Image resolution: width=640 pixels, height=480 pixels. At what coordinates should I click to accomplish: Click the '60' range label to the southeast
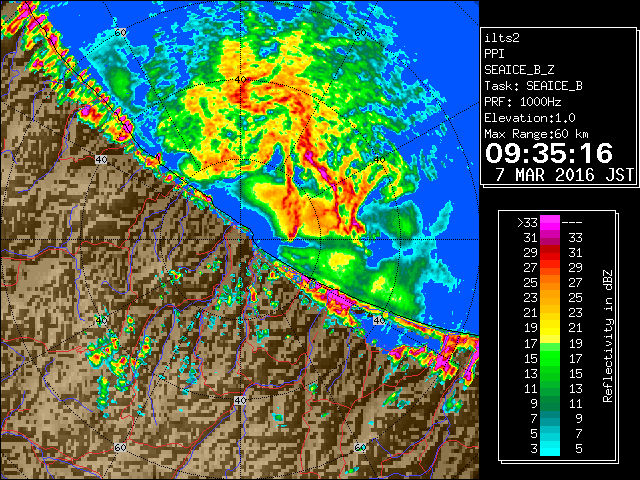[x=360, y=447]
